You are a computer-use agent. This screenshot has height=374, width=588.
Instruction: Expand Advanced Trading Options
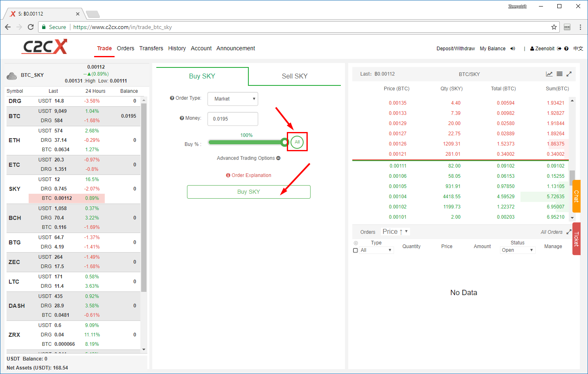coord(249,158)
